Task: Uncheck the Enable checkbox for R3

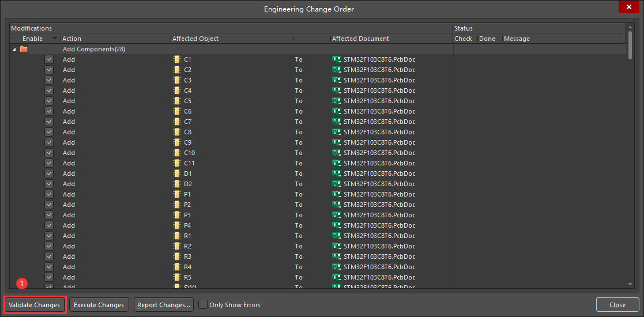Action: point(49,256)
